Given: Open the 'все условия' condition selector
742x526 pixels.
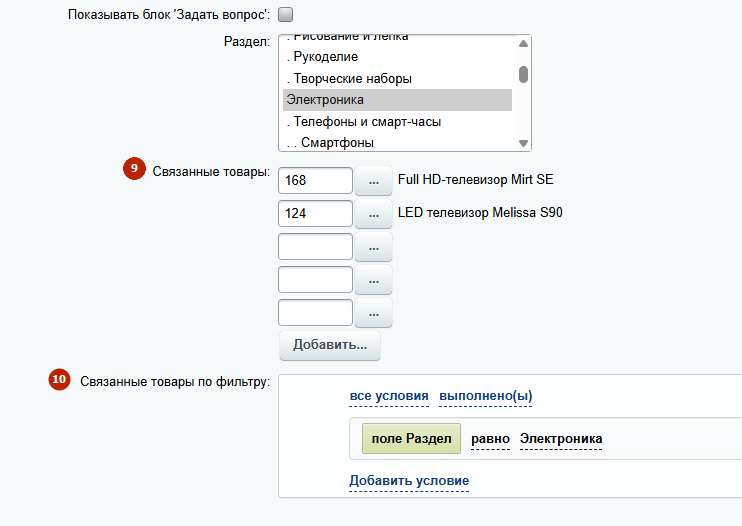Looking at the screenshot, I should tap(389, 396).
